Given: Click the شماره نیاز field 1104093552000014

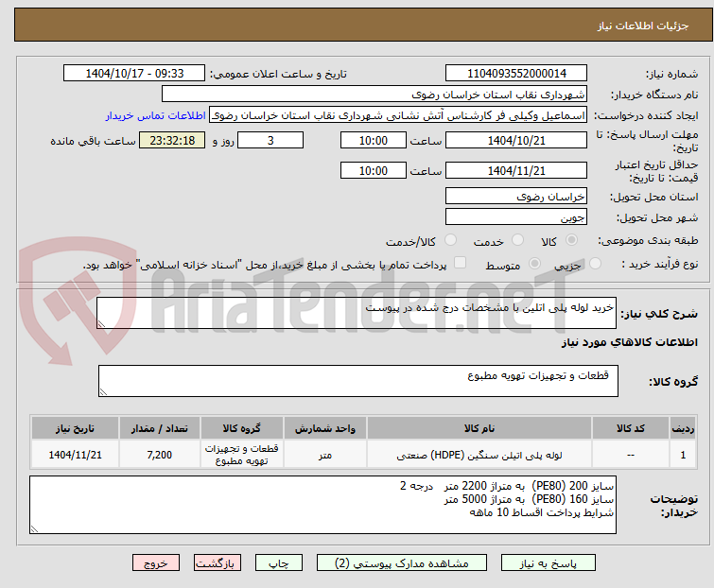Looking at the screenshot, I should (x=516, y=74).
